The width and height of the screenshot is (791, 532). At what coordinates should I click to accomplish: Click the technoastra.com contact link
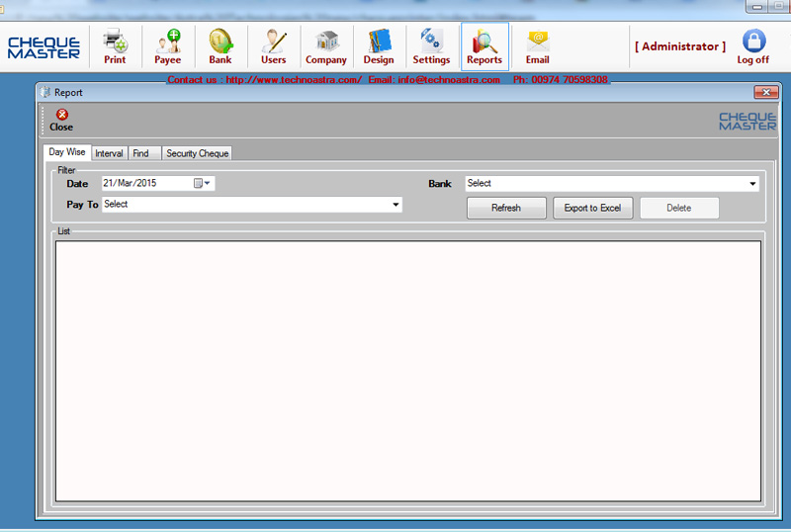tap(294, 80)
